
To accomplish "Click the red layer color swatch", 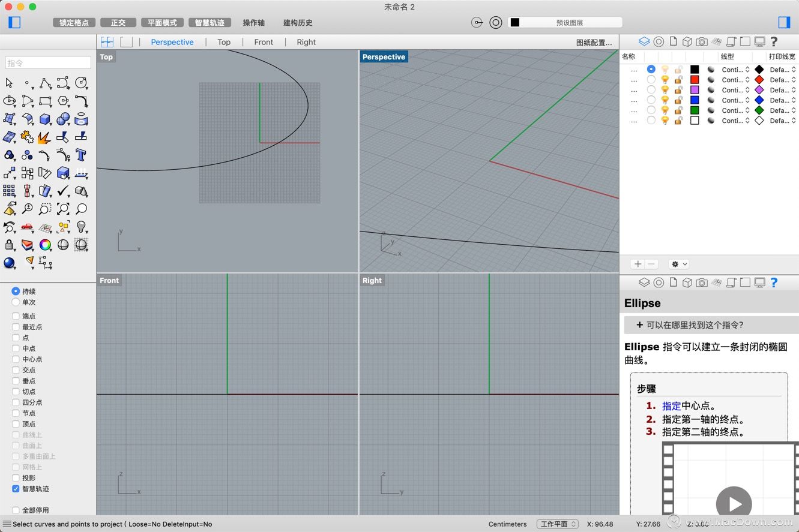I will 695,80.
